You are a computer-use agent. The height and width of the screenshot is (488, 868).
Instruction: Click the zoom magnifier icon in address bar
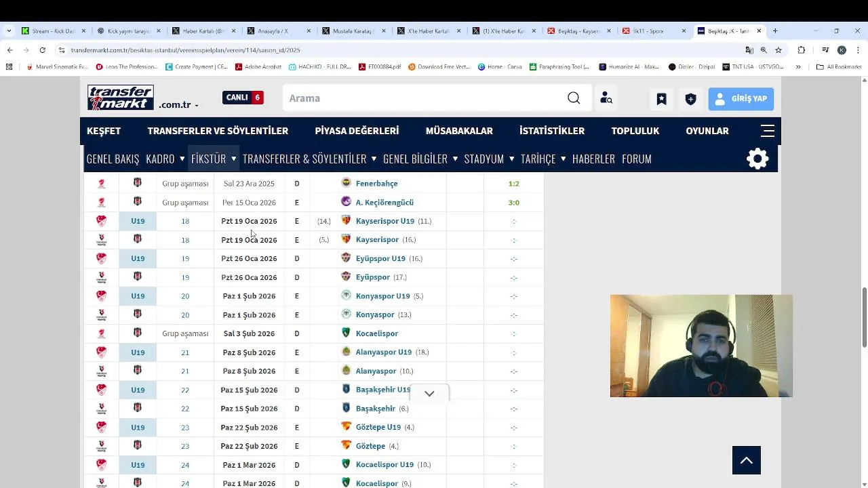(764, 50)
